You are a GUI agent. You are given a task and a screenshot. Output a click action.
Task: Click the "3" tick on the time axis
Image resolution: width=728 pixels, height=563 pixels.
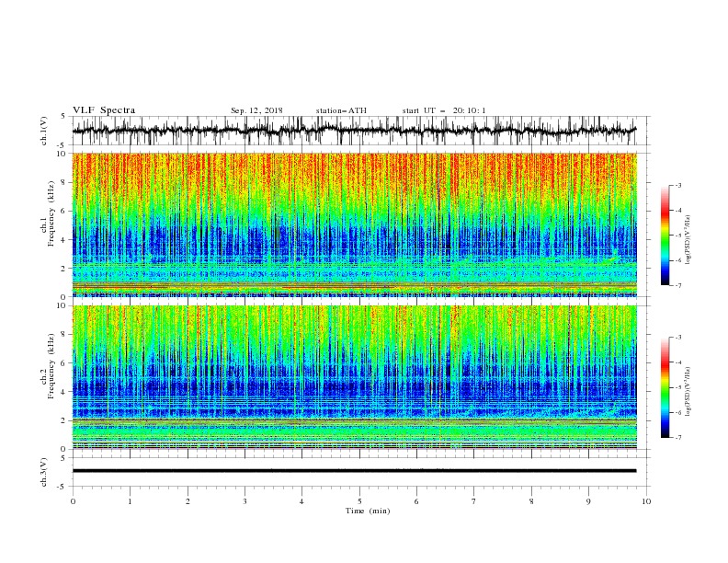[x=245, y=501]
